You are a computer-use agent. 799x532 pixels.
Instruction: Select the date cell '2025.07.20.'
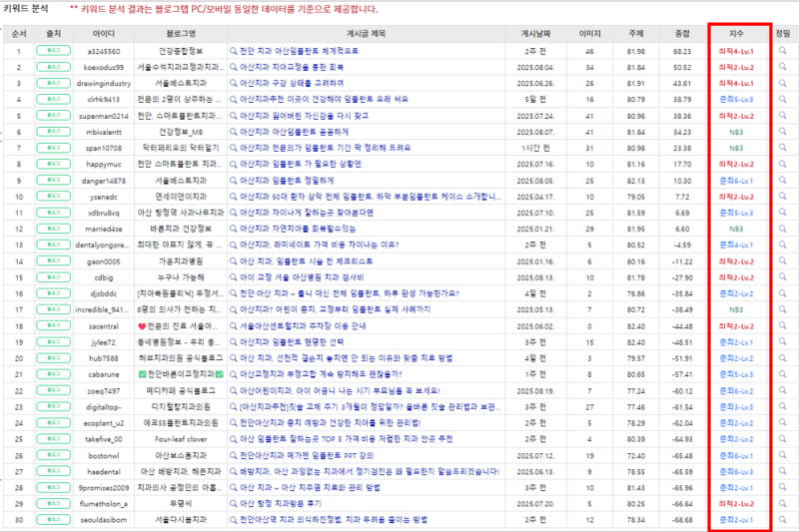pos(535,503)
